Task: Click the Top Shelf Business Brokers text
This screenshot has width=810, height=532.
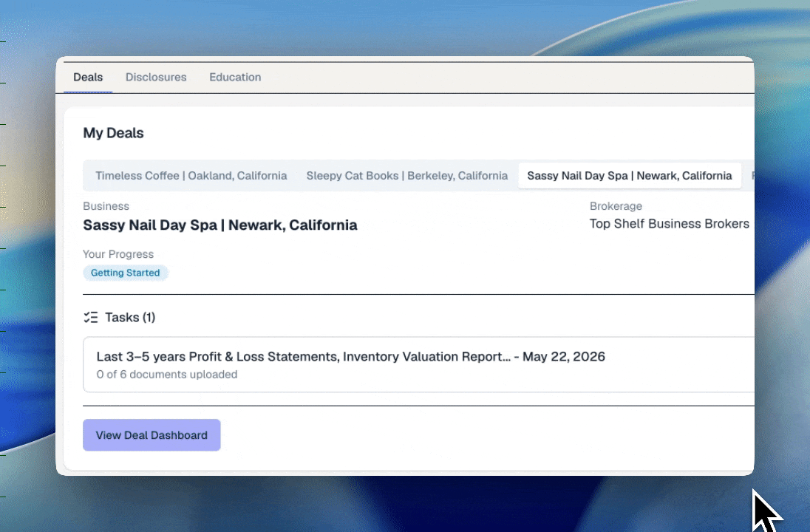Action: coord(670,224)
